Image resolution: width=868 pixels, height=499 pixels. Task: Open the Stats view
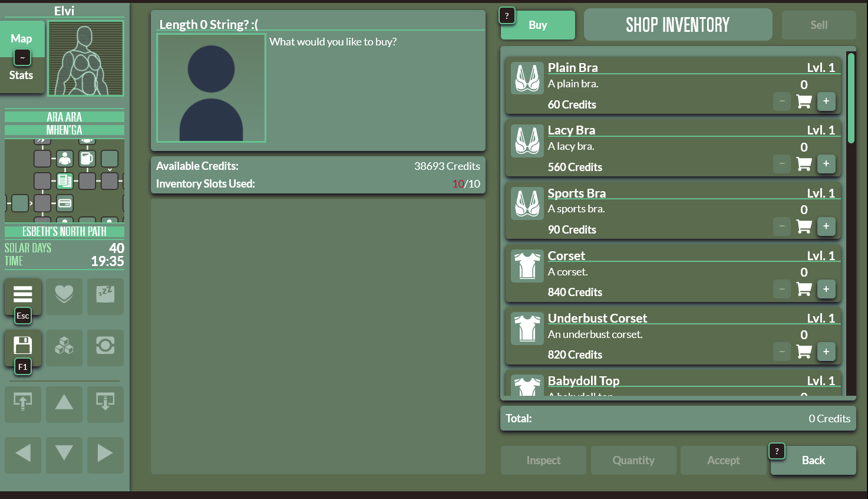tap(21, 75)
